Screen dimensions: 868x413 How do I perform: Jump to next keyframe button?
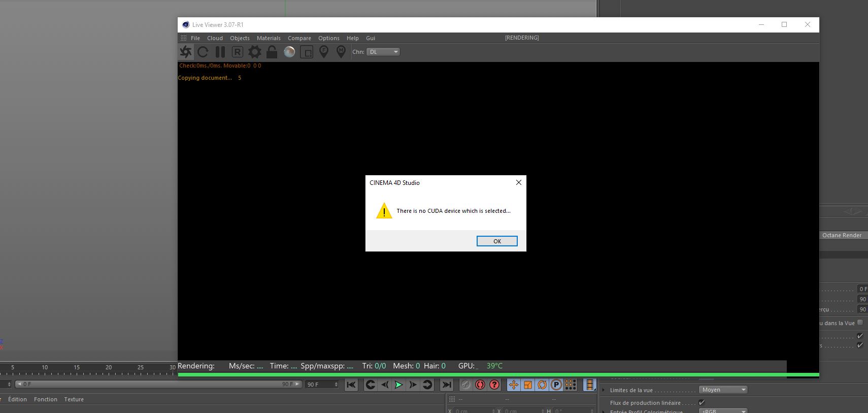(427, 385)
